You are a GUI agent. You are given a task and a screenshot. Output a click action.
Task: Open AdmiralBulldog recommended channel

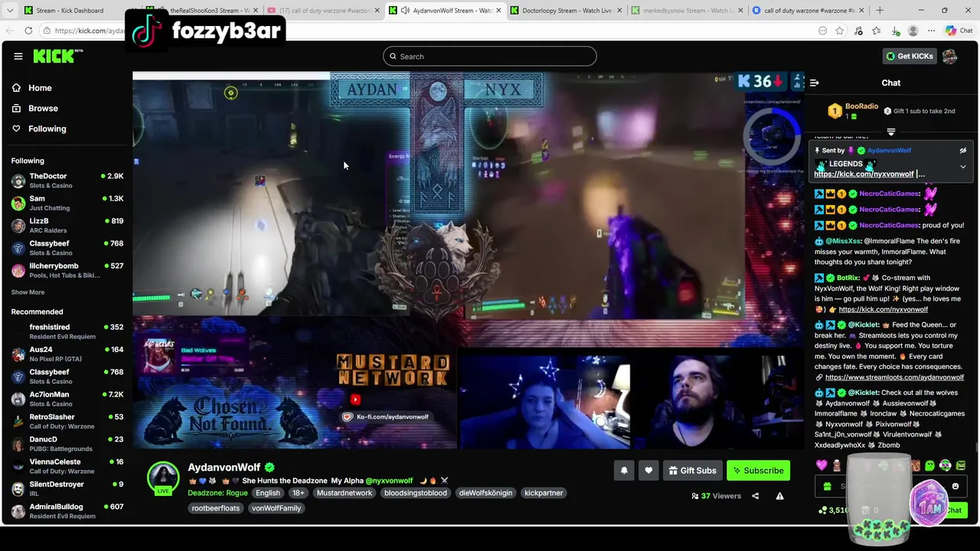tap(67, 511)
